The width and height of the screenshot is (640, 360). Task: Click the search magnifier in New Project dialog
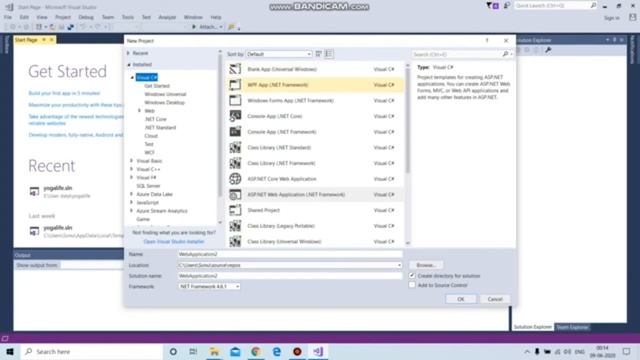(505, 54)
